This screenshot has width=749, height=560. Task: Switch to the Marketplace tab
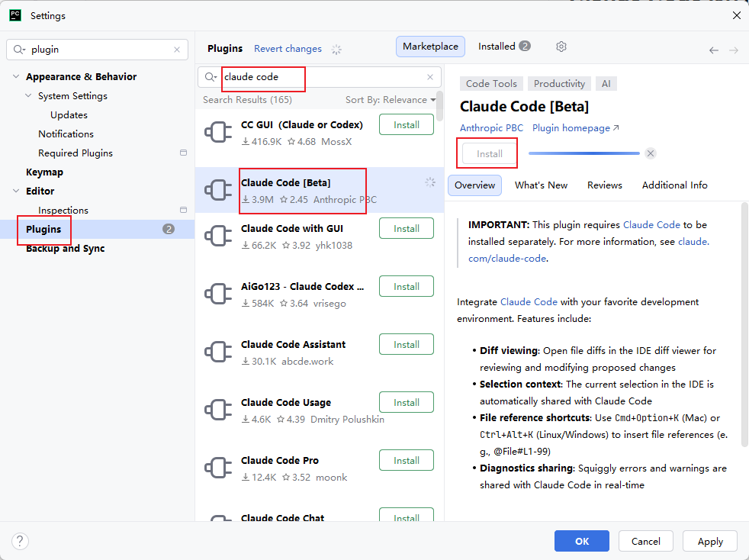pos(430,47)
